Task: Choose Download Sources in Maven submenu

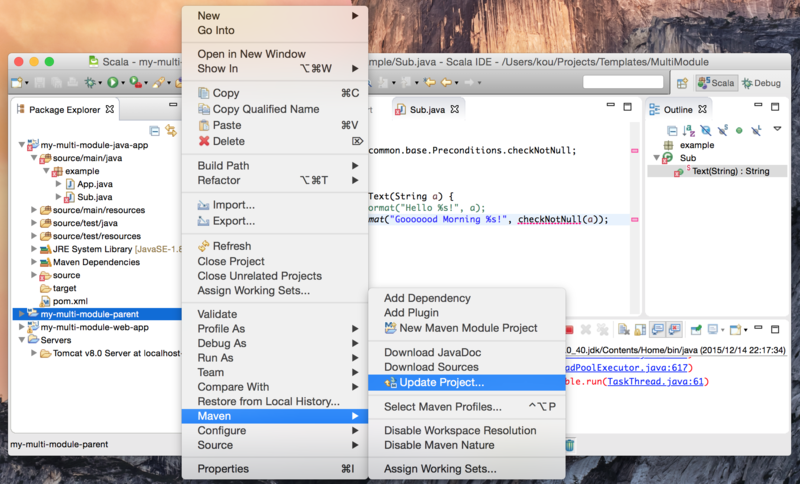Action: (x=466, y=367)
